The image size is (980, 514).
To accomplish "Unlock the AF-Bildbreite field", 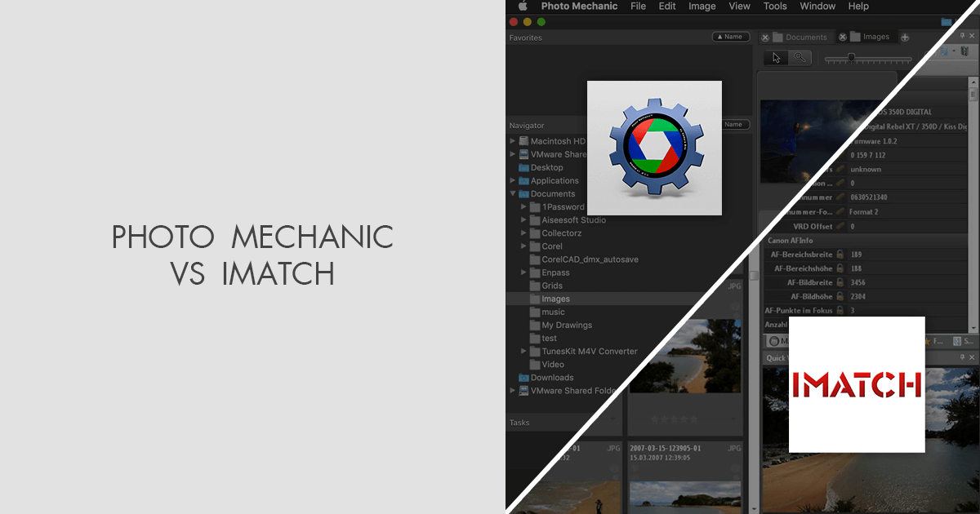I will (x=840, y=281).
